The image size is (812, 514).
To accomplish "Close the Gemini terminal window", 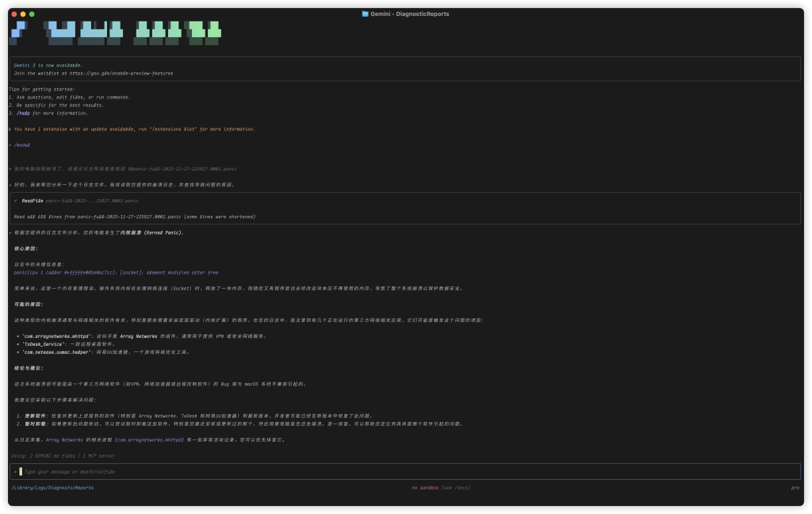I will pos(14,14).
